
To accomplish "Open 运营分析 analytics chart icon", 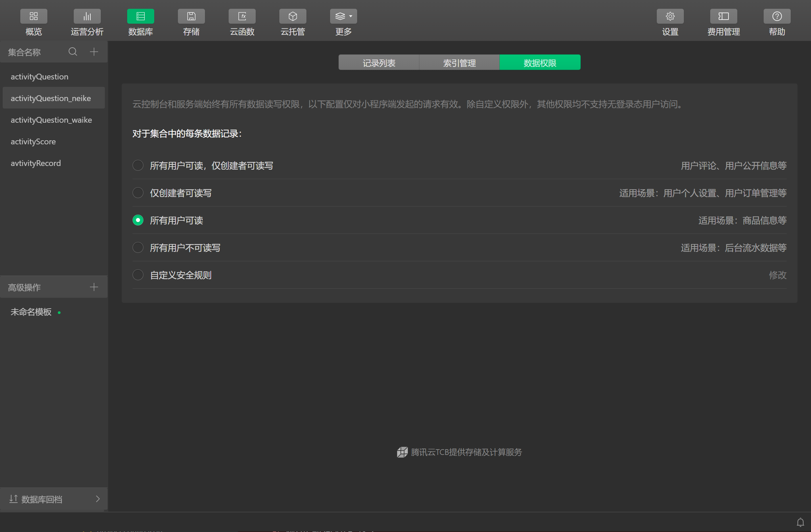I will [87, 16].
